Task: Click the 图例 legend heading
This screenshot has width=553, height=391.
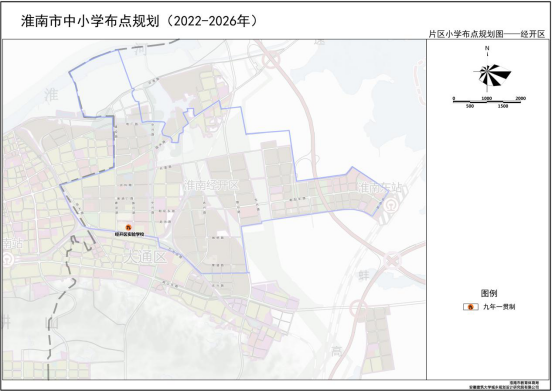Action: tap(489, 293)
